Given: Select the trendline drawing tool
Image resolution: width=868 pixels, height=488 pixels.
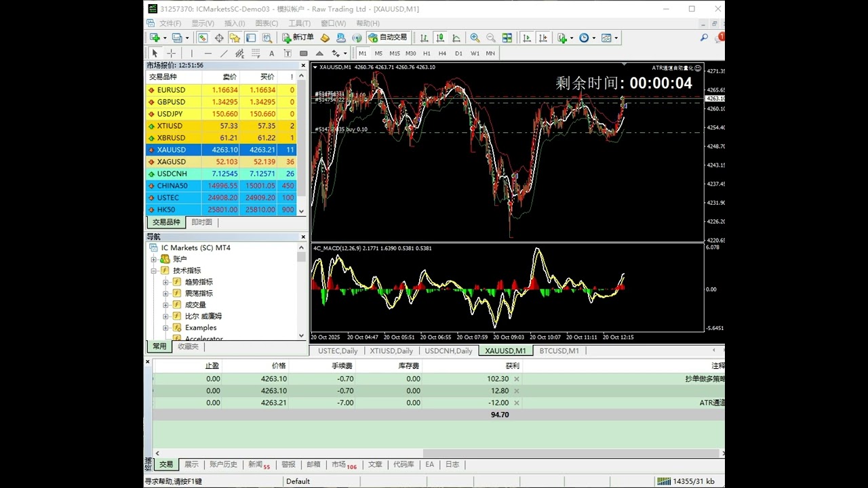Looking at the screenshot, I should pyautogui.click(x=224, y=53).
